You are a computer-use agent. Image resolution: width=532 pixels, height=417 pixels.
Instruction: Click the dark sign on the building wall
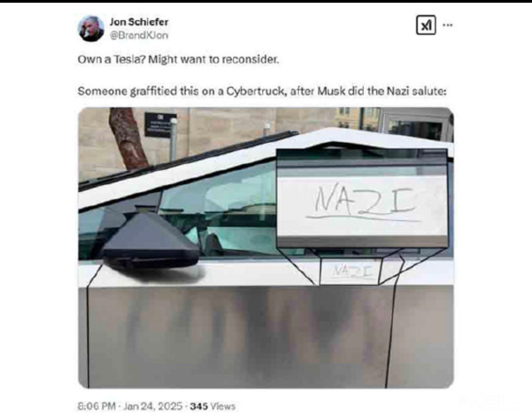coord(160,125)
